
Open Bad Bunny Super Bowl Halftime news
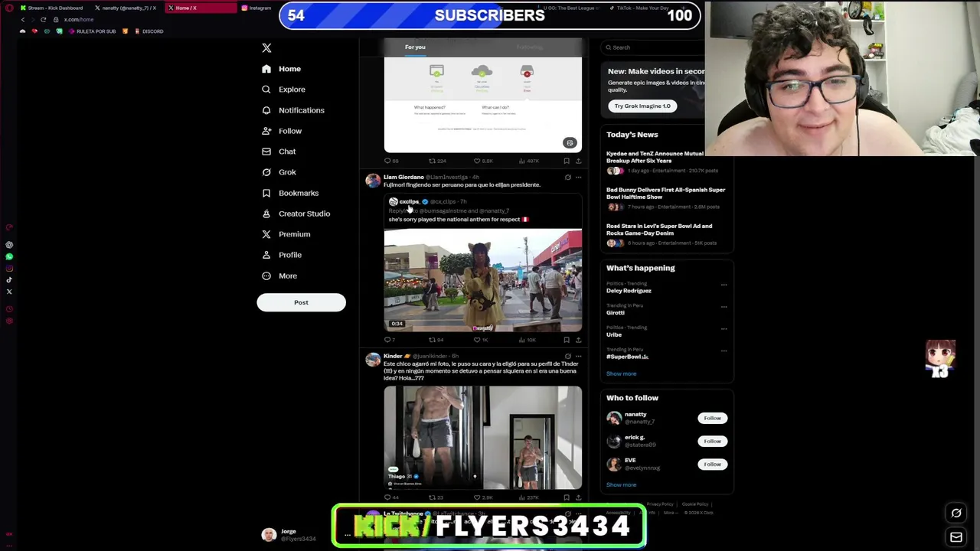666,197
